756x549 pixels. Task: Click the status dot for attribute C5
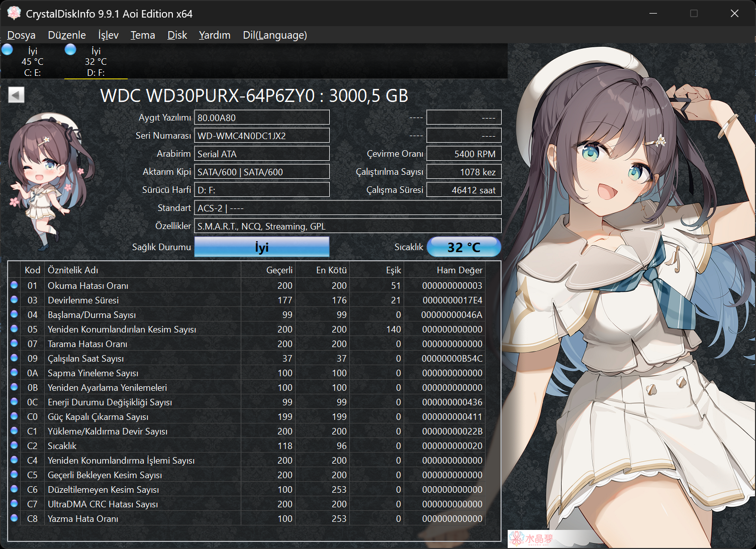click(14, 474)
